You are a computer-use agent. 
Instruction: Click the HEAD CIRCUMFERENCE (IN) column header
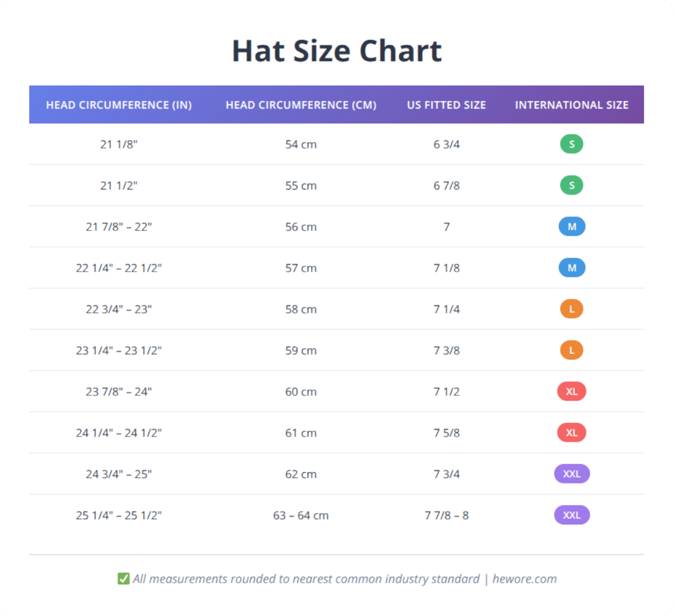[x=120, y=104]
